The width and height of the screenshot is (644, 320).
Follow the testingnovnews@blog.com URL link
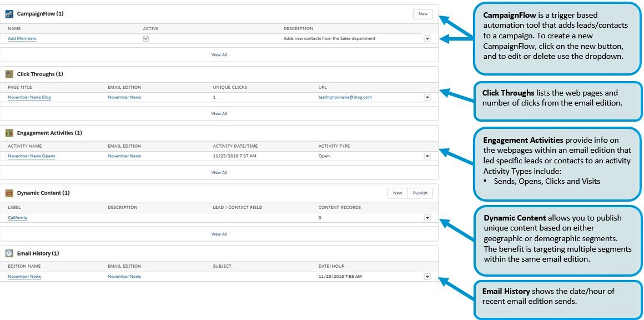(345, 97)
